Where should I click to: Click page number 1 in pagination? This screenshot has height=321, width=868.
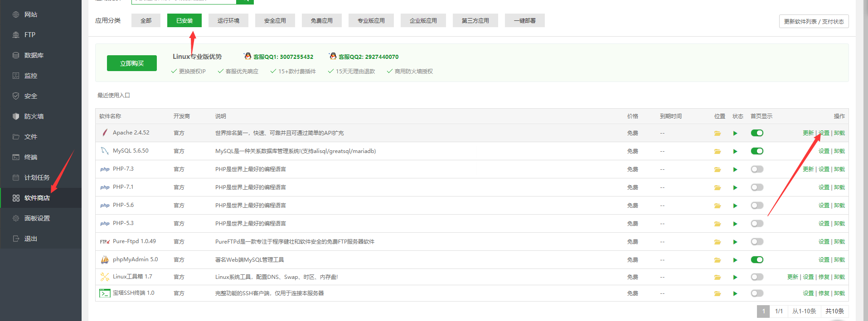click(x=763, y=311)
